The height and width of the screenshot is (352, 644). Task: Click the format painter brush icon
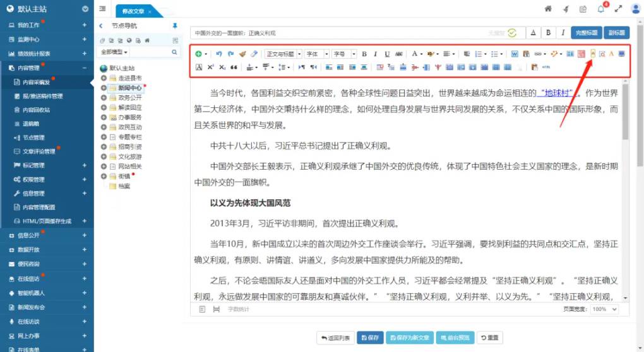(242, 54)
